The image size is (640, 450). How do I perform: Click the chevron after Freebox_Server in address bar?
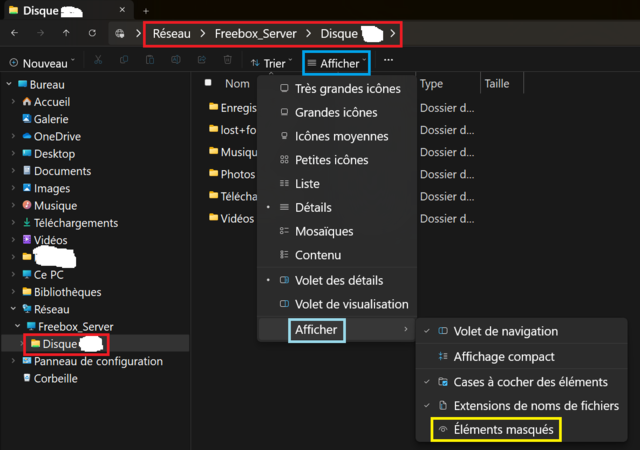coord(309,33)
